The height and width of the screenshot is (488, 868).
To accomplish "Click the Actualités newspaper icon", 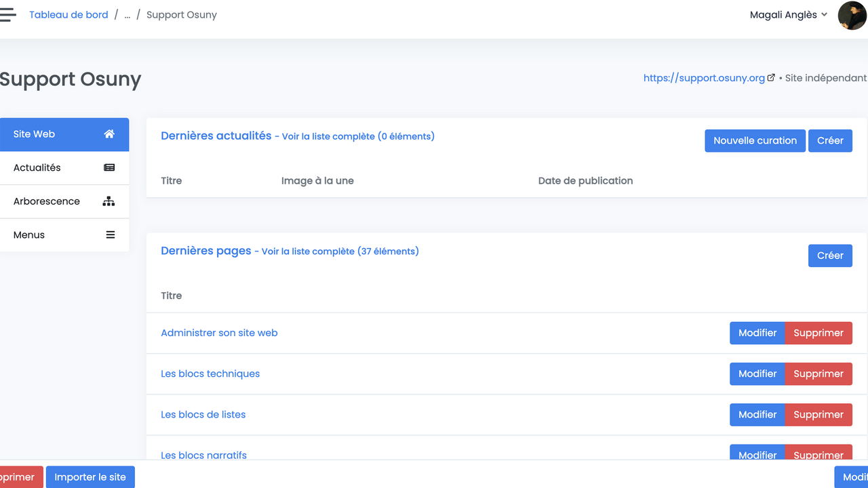I will (109, 167).
